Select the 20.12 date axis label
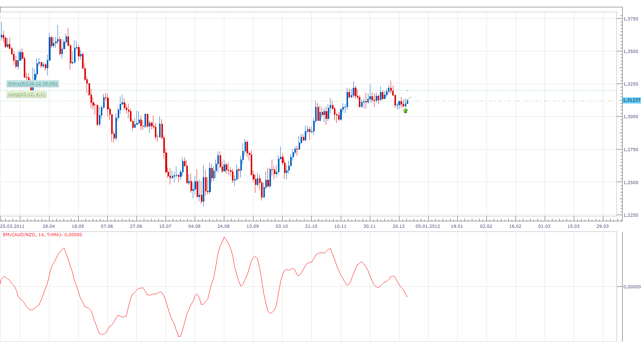 [x=399, y=226]
